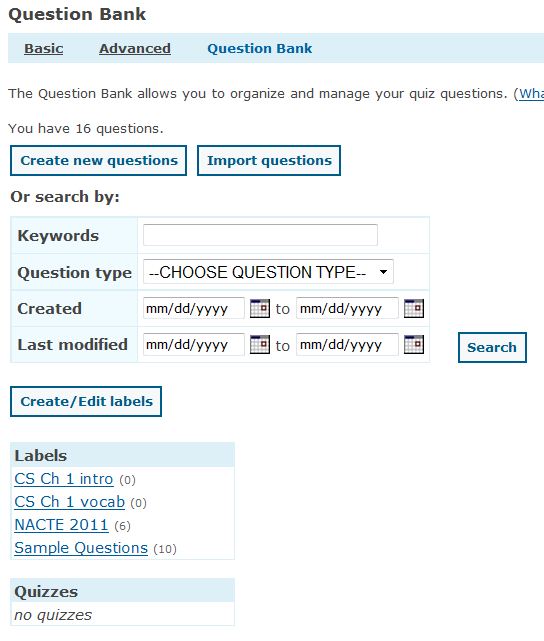Expand the Question type dropdown
This screenshot has height=641, width=544.
(x=268, y=271)
